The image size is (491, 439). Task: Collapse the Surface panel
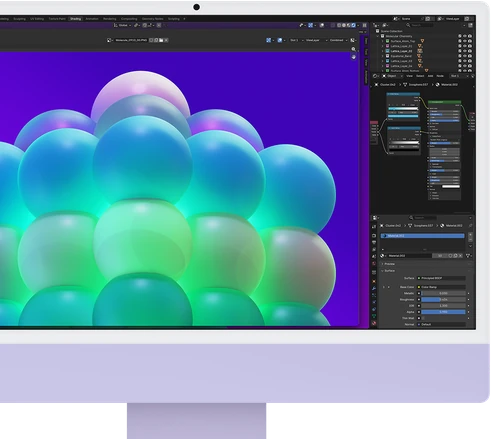click(x=389, y=271)
